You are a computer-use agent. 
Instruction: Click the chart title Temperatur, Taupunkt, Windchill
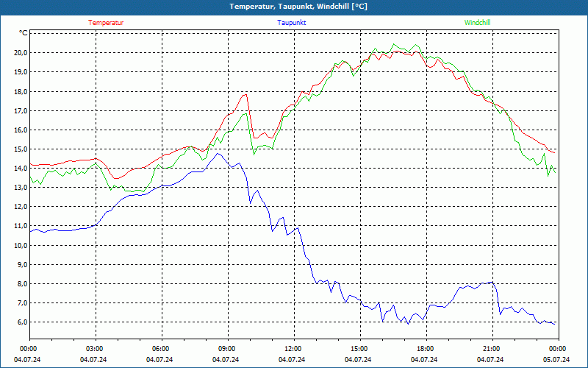click(298, 7)
